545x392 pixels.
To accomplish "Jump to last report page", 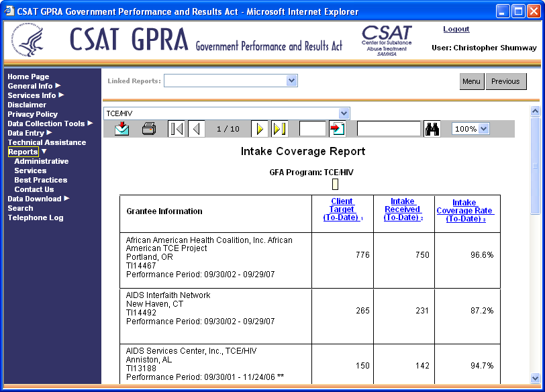I will (279, 129).
